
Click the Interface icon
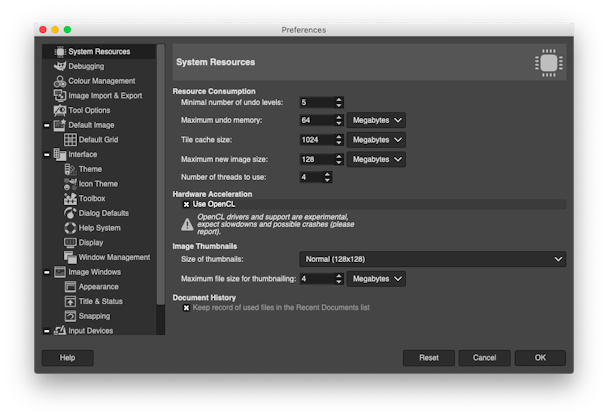pyautogui.click(x=60, y=154)
